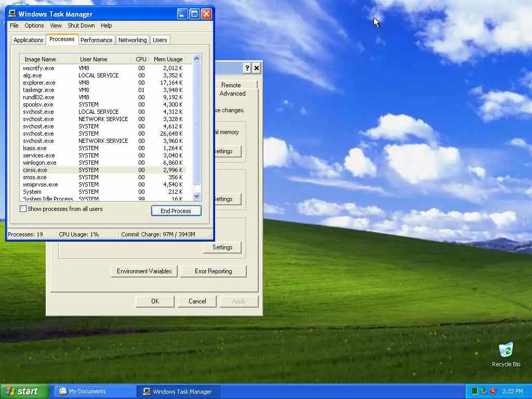Open the Start menu
The width and height of the screenshot is (532, 399).
[x=24, y=391]
